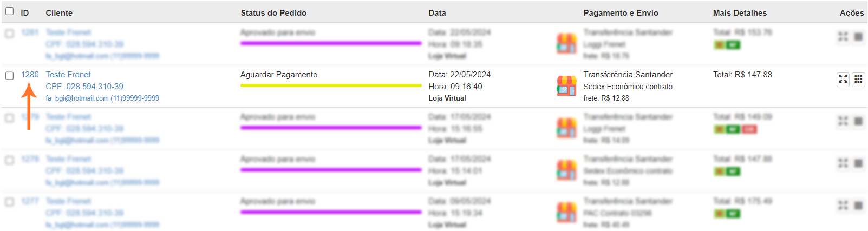Check the box for order 1281
Image resolution: width=868 pixels, height=231 pixels.
pyautogui.click(x=9, y=34)
